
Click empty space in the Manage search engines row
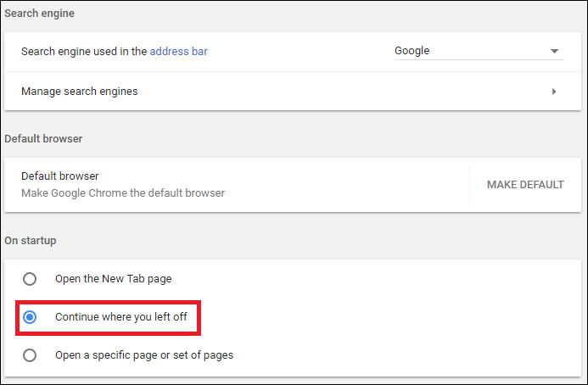[x=339, y=91]
